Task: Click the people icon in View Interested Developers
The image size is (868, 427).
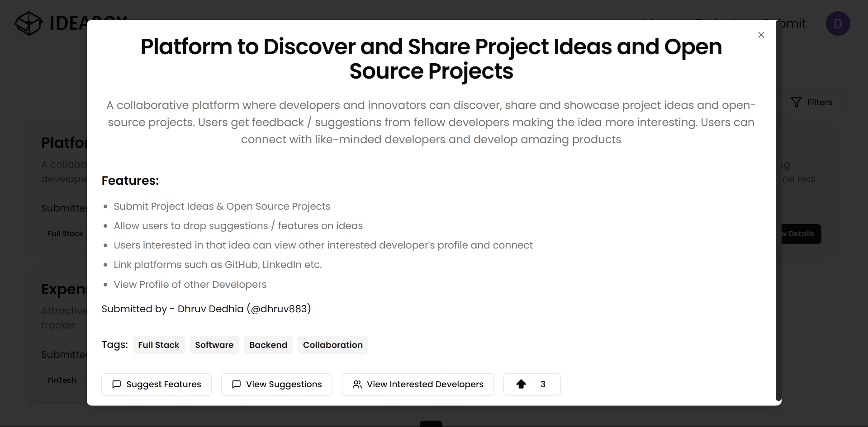Action: [x=357, y=384]
